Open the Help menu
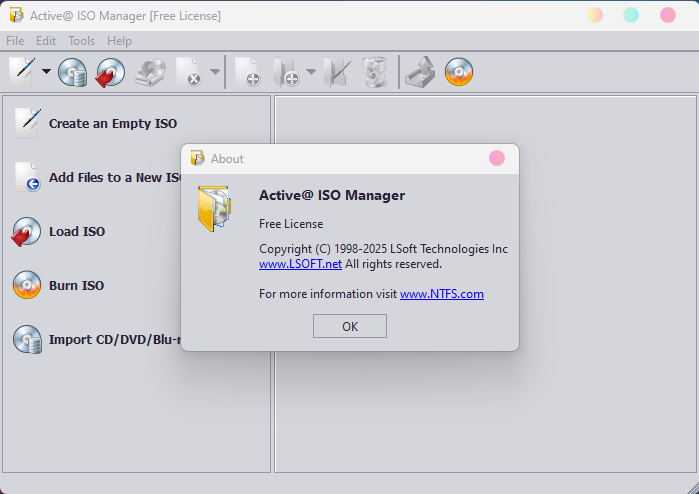 [x=119, y=41]
